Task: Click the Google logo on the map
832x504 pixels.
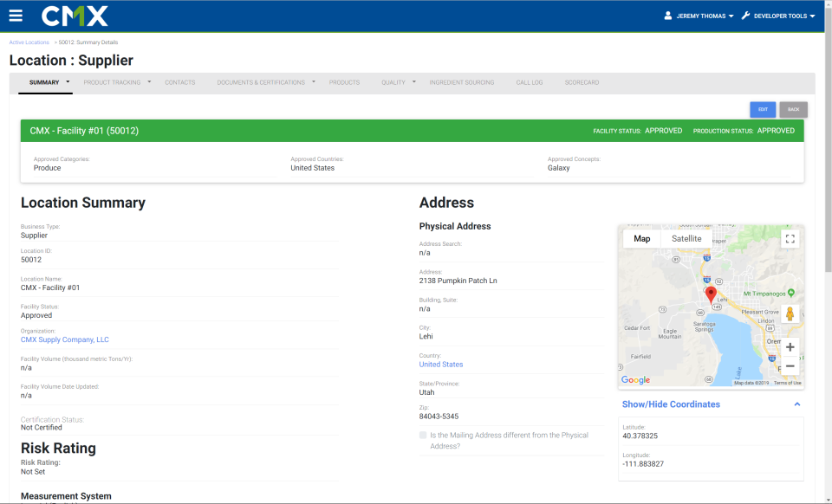Action: pos(635,380)
